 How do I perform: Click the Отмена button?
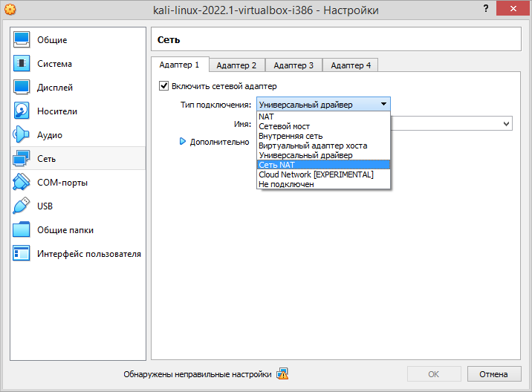pyautogui.click(x=494, y=374)
